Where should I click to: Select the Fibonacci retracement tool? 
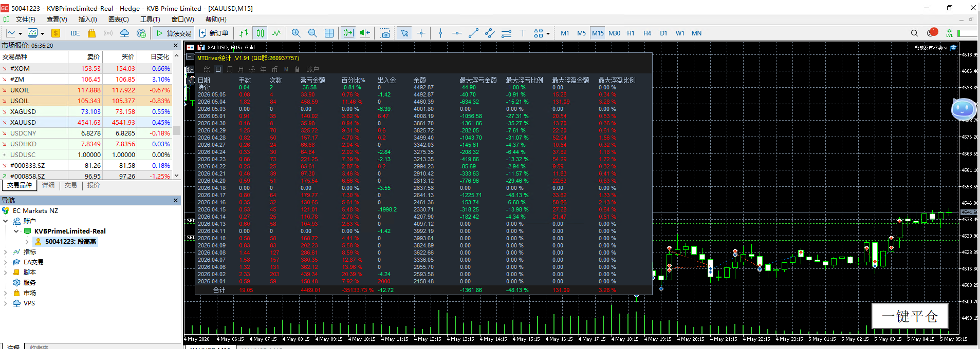pyautogui.click(x=506, y=33)
